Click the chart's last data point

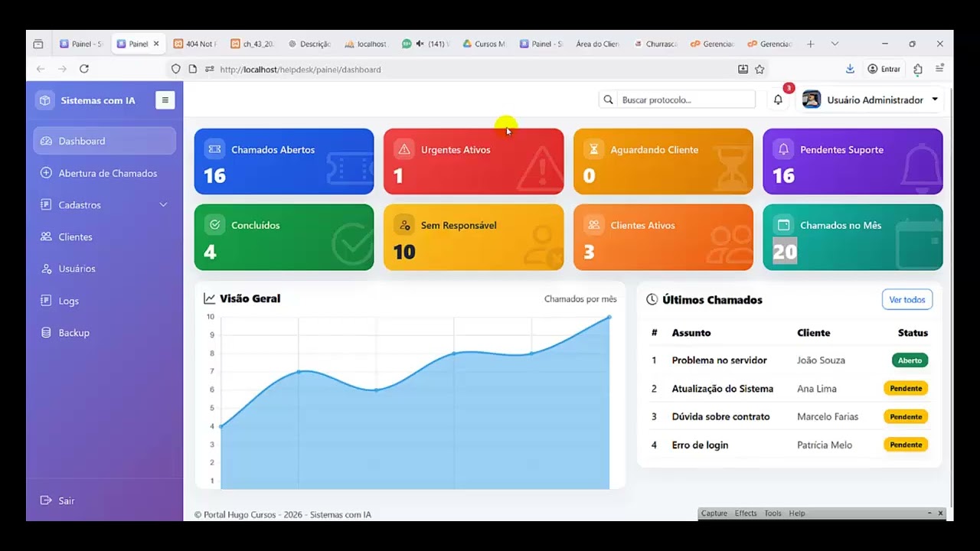pyautogui.click(x=609, y=317)
